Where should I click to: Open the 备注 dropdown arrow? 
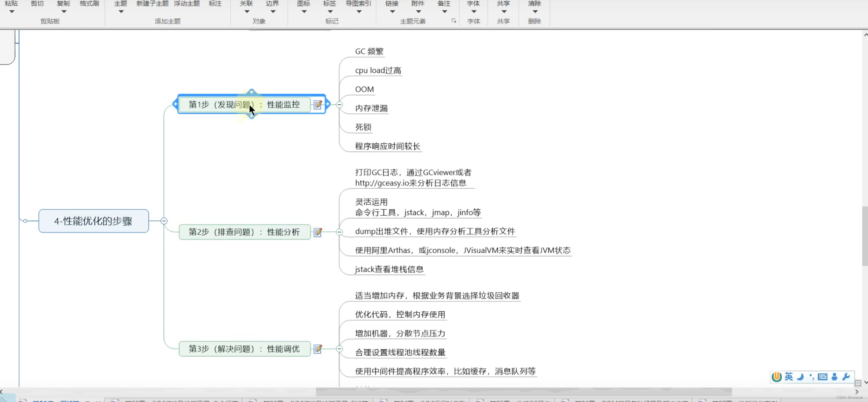444,12
